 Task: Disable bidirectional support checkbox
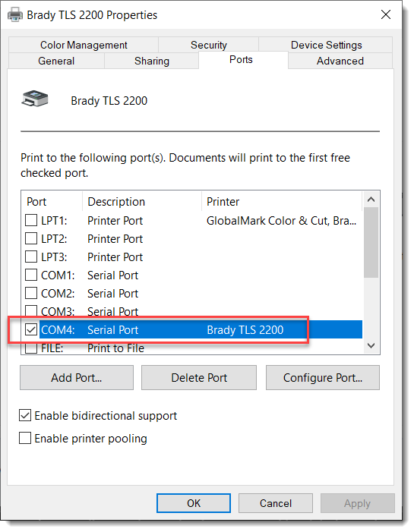[x=25, y=416]
